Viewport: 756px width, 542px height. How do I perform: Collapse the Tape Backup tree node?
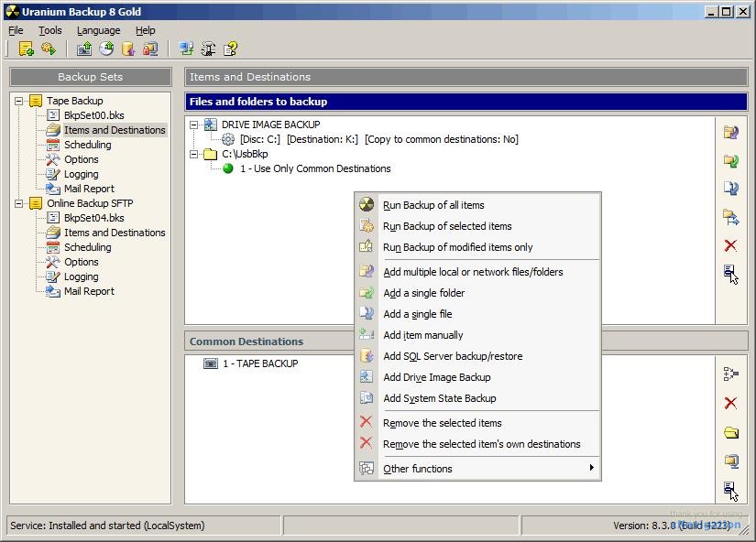coord(18,101)
